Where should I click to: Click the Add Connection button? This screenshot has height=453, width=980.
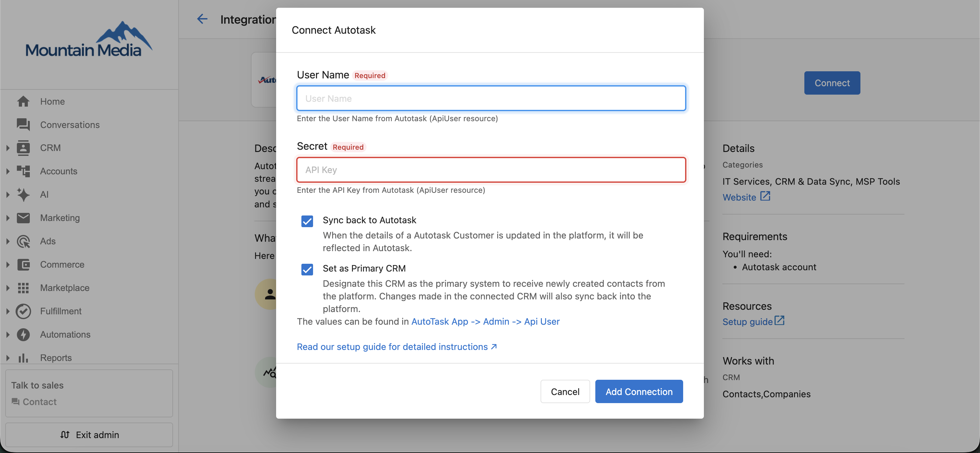[639, 391]
